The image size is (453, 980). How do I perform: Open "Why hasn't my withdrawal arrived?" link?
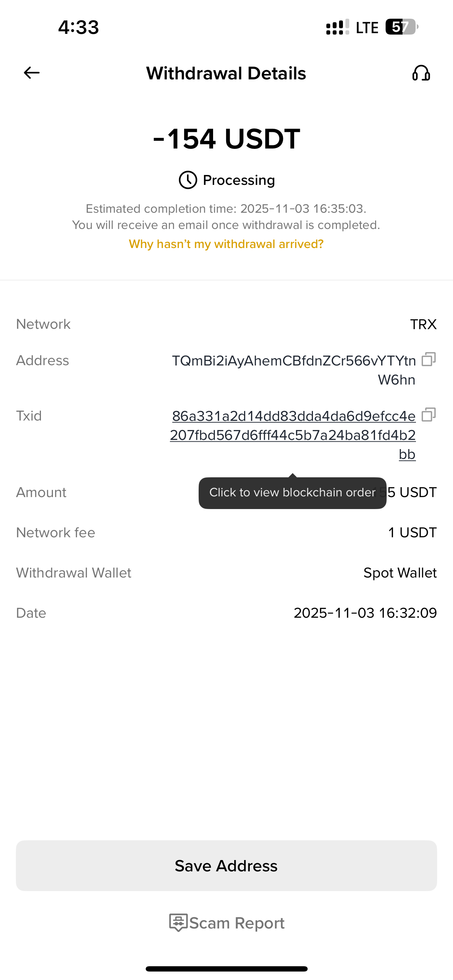click(x=226, y=244)
